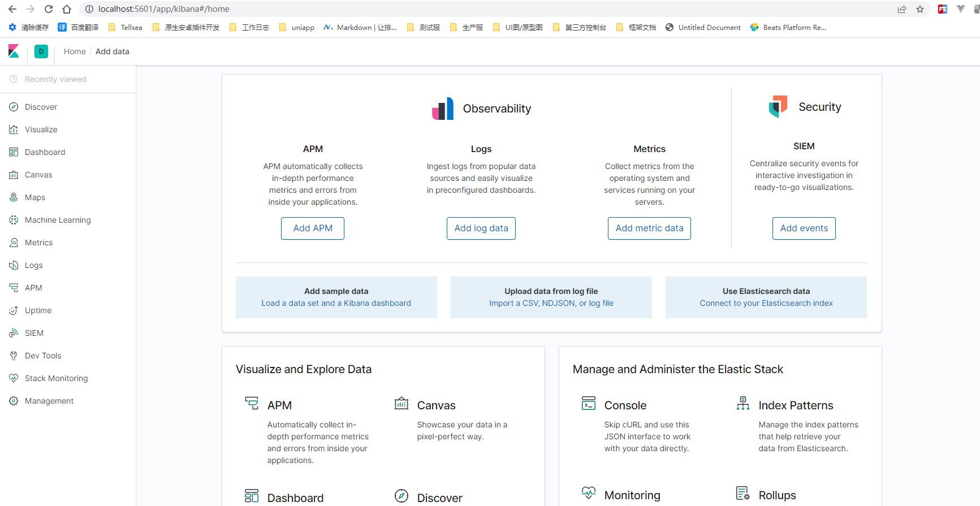Click the Observability bar chart logo

tap(443, 109)
